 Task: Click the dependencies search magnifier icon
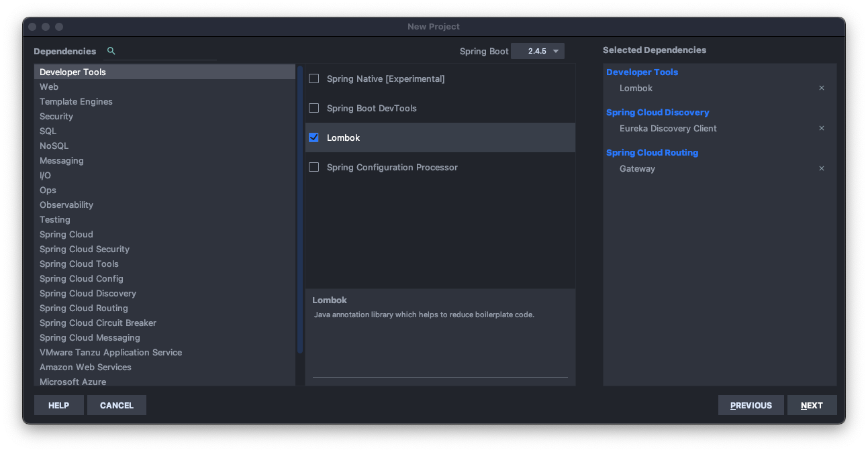(111, 51)
